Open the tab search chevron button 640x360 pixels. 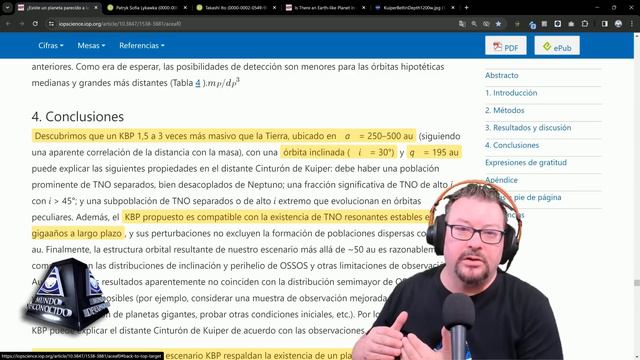(7, 7)
